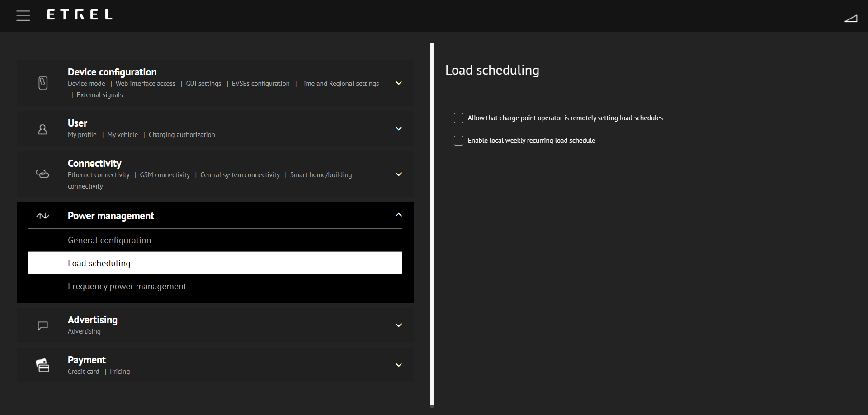
Task: Enable local weekly recurring load schedule
Action: (x=458, y=141)
